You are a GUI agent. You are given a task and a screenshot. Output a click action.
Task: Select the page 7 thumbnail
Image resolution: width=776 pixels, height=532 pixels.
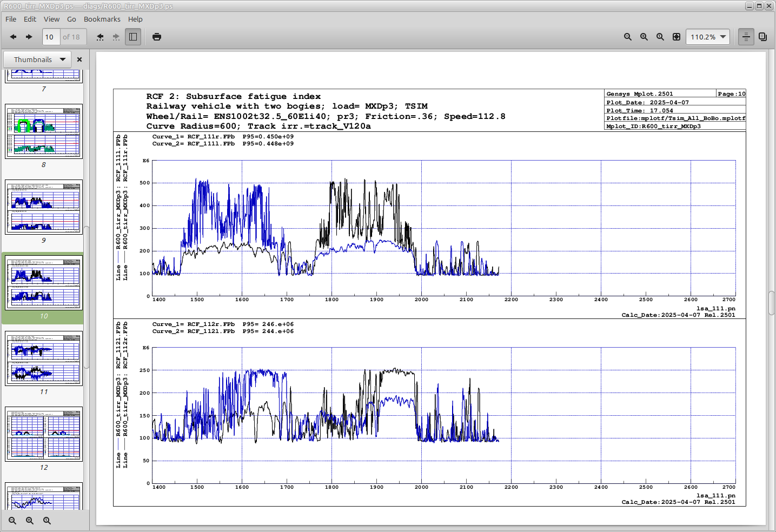pos(44,76)
